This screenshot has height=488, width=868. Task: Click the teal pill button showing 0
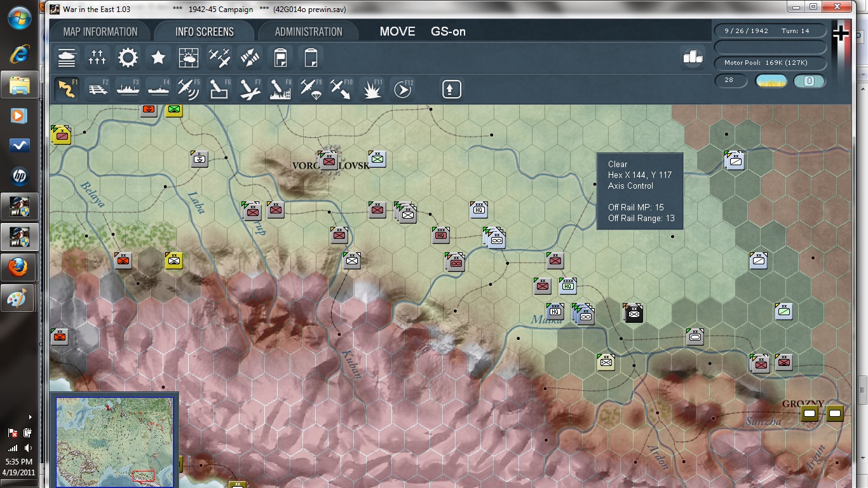coord(810,81)
